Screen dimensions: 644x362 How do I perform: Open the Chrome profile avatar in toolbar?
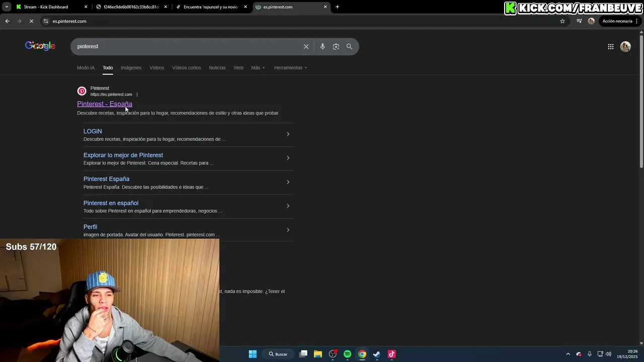click(591, 21)
